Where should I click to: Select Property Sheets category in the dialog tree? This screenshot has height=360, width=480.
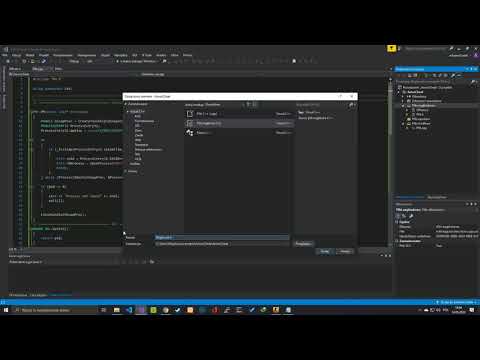148,150
